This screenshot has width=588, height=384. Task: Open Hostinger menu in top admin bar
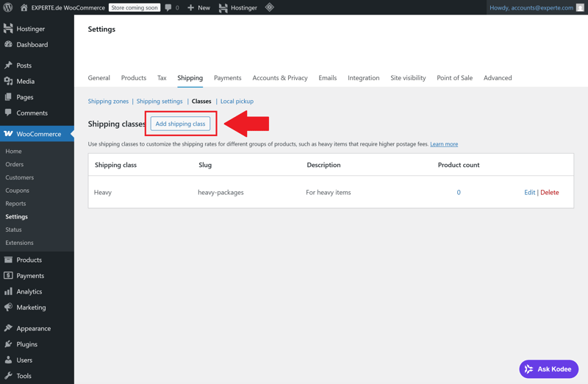238,7
